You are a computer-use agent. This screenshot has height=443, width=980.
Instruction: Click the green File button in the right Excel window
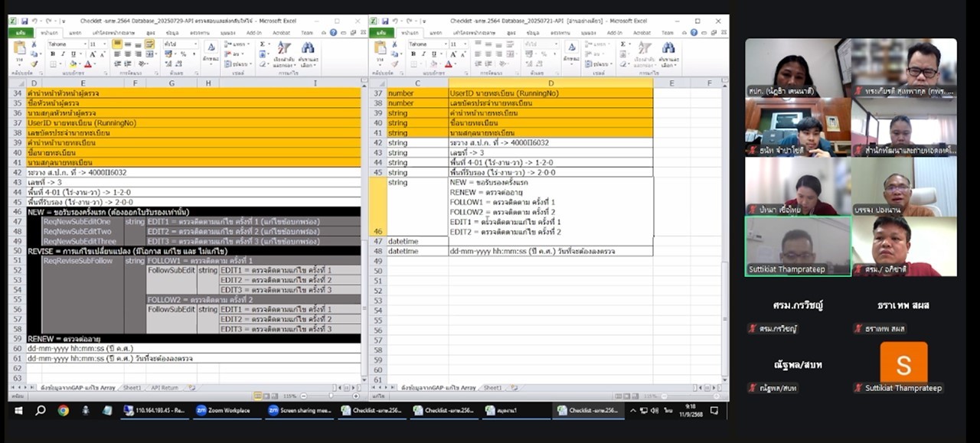381,33
